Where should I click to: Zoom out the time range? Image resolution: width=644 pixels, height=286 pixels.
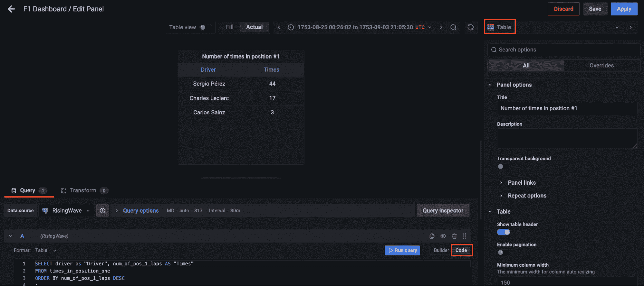pos(453,27)
